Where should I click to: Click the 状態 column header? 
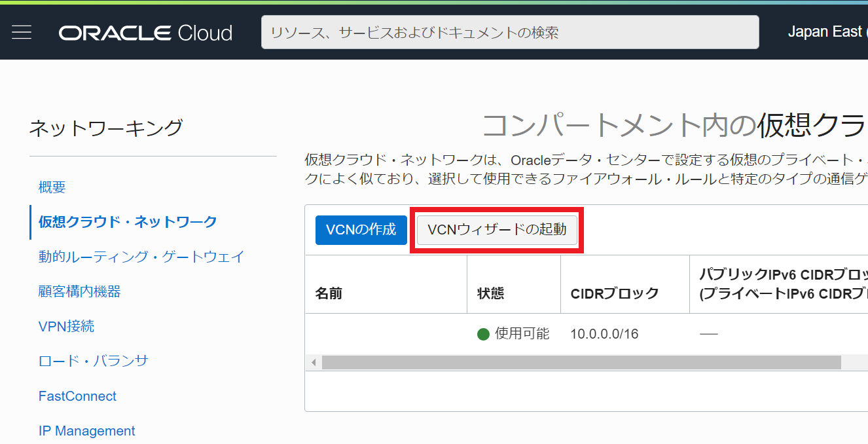(490, 293)
